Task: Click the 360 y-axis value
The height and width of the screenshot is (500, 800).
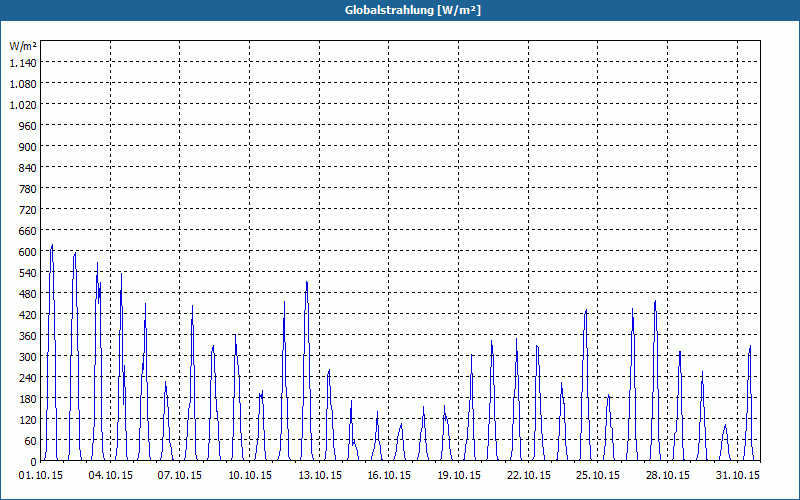Action: point(28,336)
